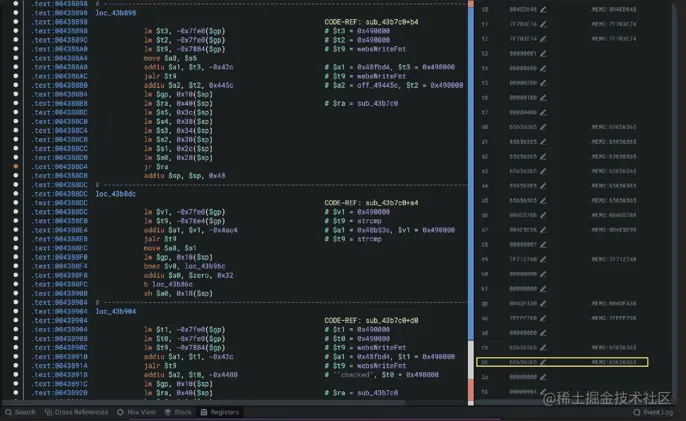Edit the value of register t3
This screenshot has height=421, width=686.
coord(543,53)
